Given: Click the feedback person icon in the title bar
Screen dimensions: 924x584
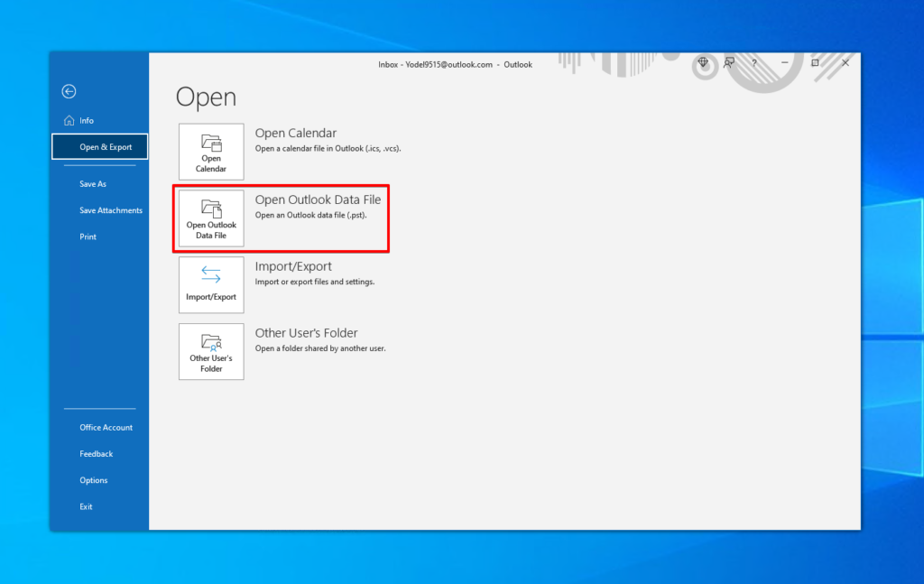Looking at the screenshot, I should (x=729, y=64).
